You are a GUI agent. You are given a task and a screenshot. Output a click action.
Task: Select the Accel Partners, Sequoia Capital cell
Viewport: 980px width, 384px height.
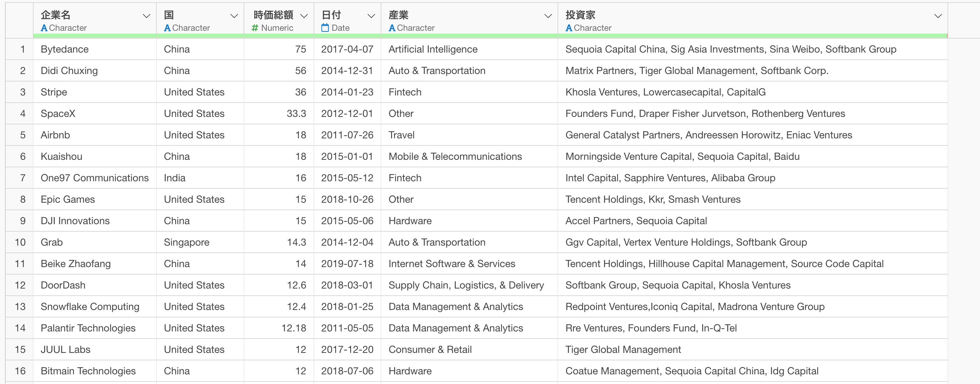[752, 221]
